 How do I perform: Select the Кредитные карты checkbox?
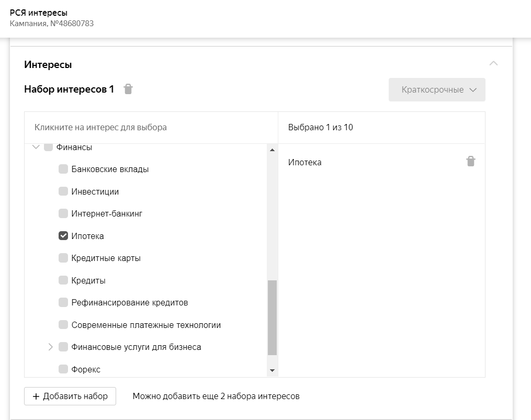(x=63, y=258)
